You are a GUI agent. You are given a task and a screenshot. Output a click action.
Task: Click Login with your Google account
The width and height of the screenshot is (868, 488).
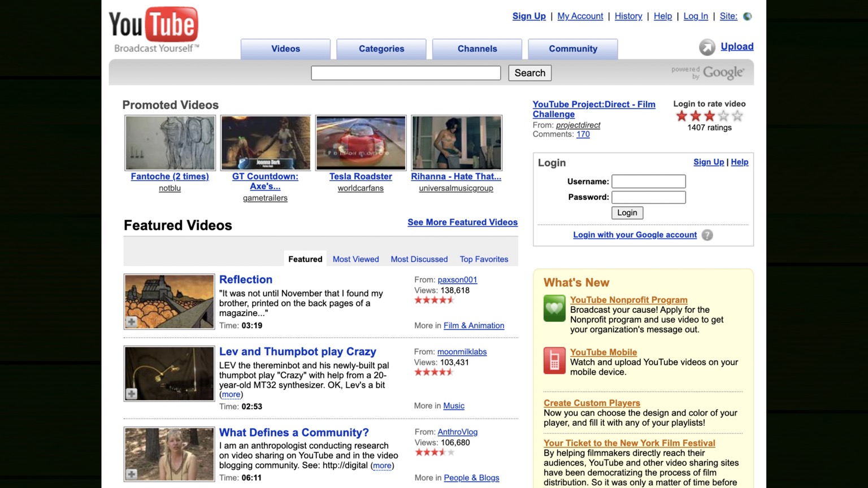(x=635, y=235)
